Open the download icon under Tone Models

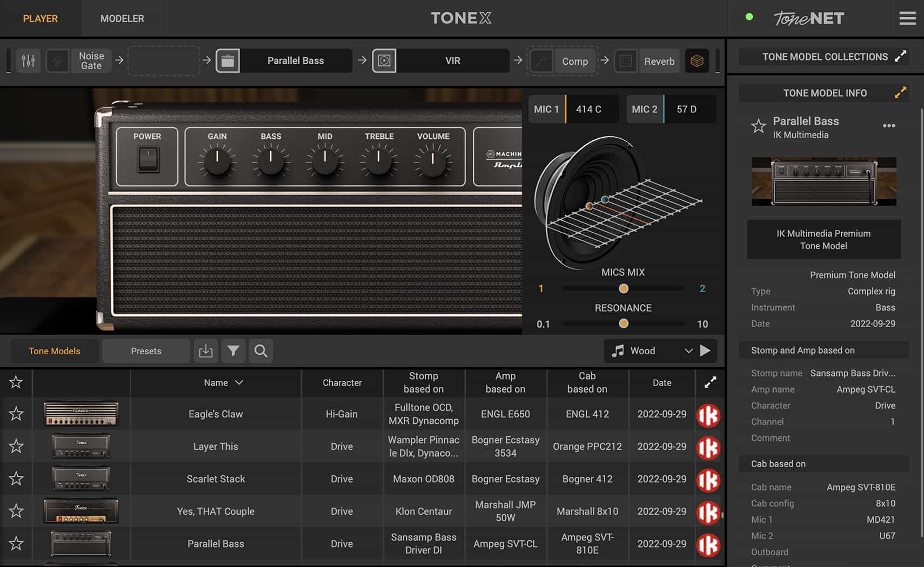click(206, 351)
